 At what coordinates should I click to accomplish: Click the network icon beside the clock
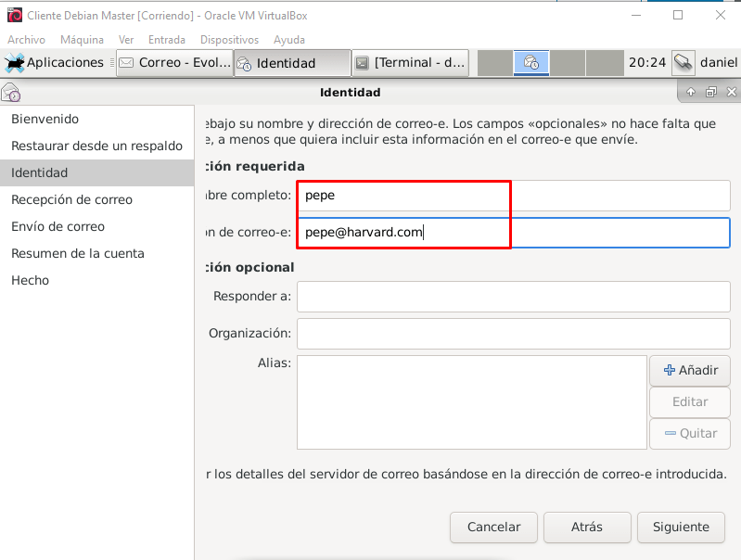point(684,63)
